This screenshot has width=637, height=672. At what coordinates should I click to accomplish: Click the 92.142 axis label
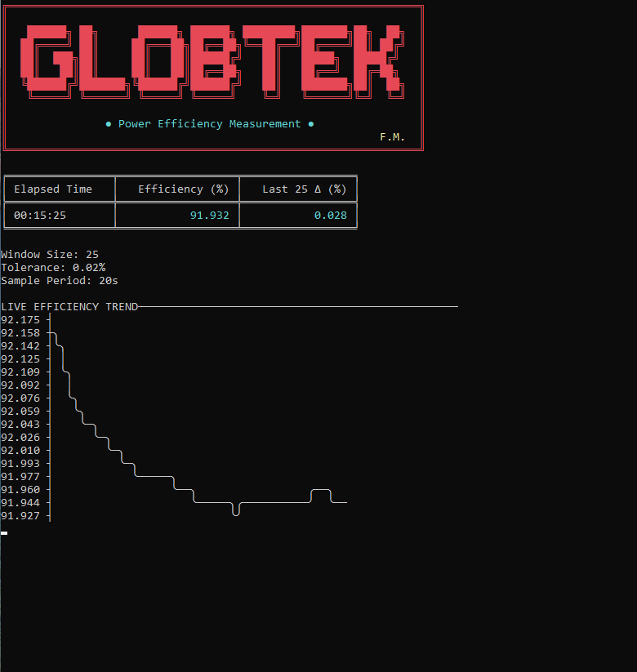click(20, 346)
